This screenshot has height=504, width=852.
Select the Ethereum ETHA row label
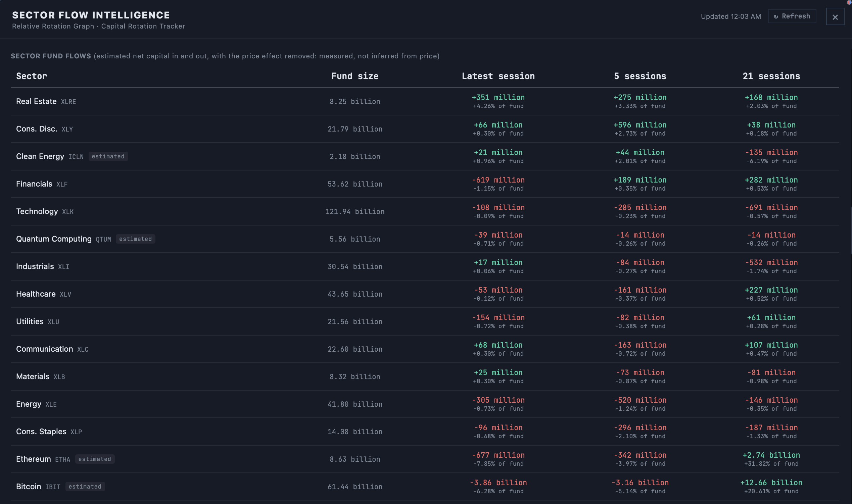[43, 459]
